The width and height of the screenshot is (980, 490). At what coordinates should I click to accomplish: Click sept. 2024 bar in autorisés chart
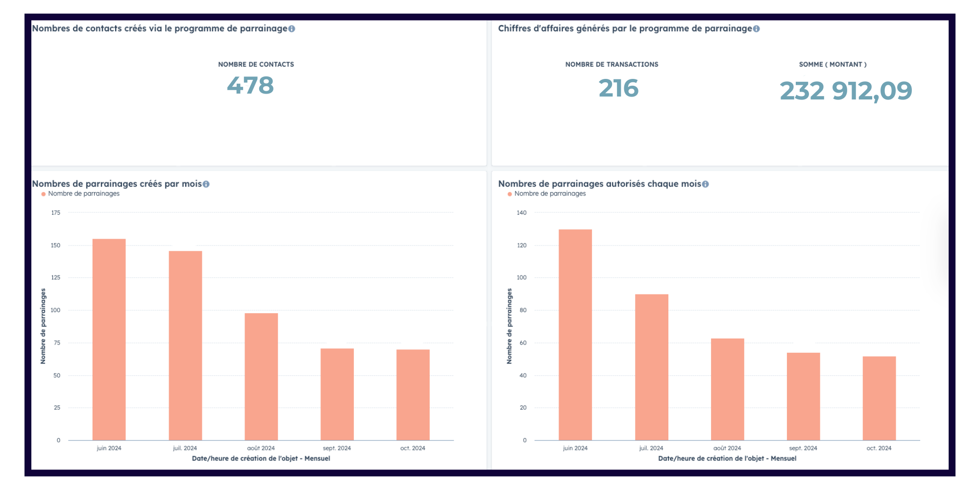click(x=804, y=396)
